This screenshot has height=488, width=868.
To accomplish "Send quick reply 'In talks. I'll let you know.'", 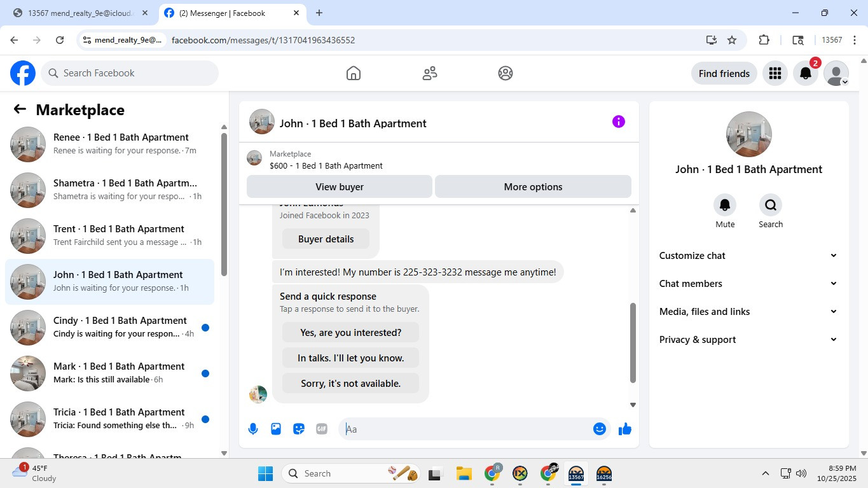I will click(x=351, y=358).
